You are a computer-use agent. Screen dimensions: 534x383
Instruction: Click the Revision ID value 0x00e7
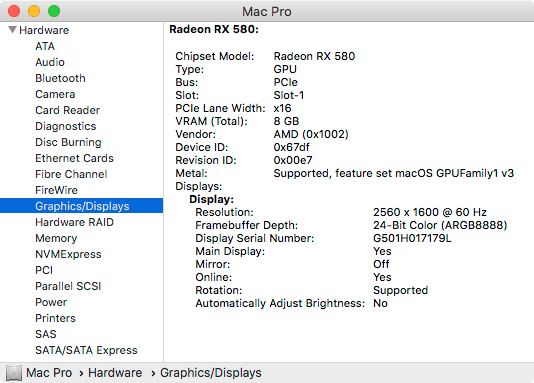click(293, 160)
